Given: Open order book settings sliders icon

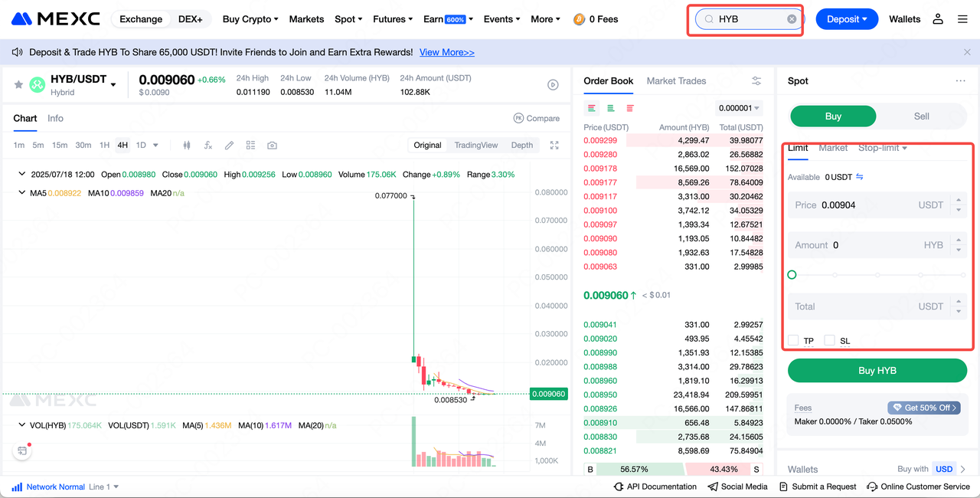Looking at the screenshot, I should click(756, 80).
